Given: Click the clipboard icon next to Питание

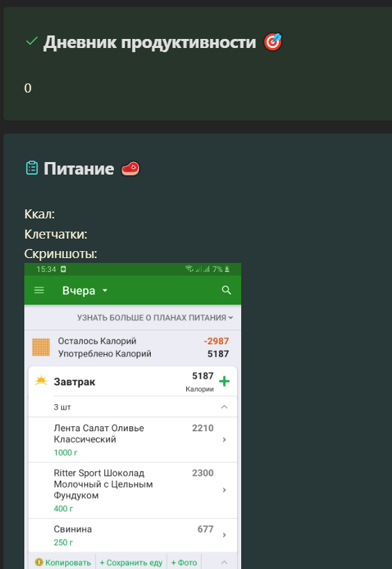Looking at the screenshot, I should 32,168.
